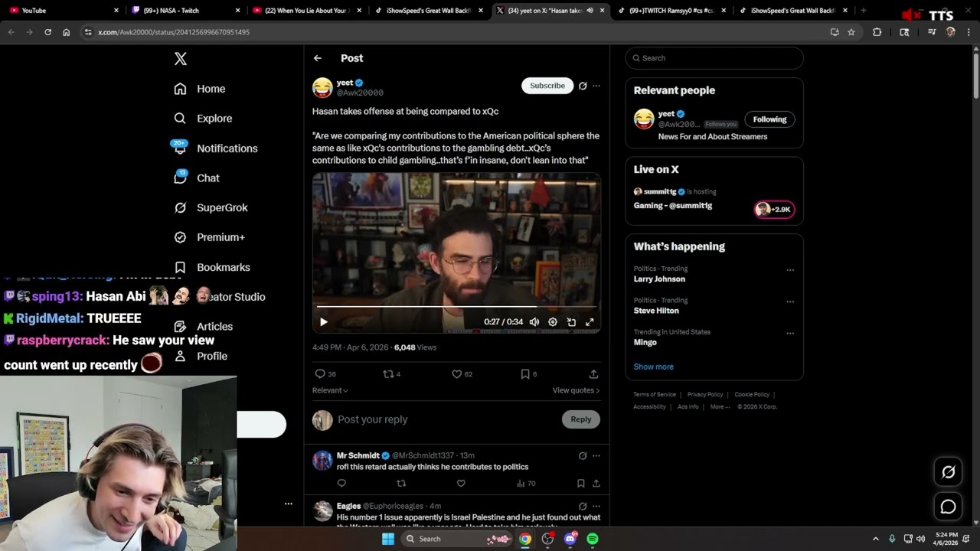Click the Grok icon on yeet's post
980x551 pixels.
pyautogui.click(x=583, y=86)
